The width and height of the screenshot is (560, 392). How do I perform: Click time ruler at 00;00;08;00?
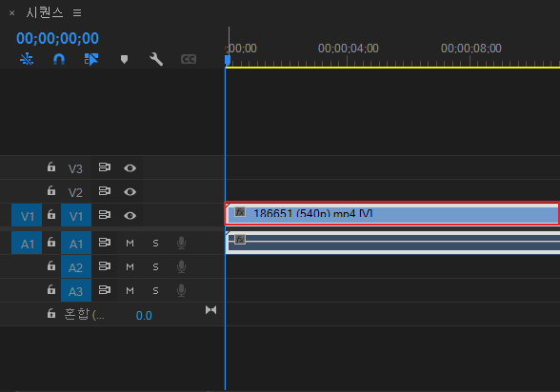coord(471,49)
